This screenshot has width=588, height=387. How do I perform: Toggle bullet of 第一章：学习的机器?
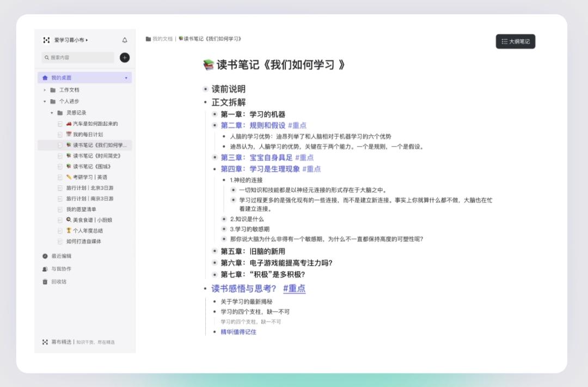point(215,114)
